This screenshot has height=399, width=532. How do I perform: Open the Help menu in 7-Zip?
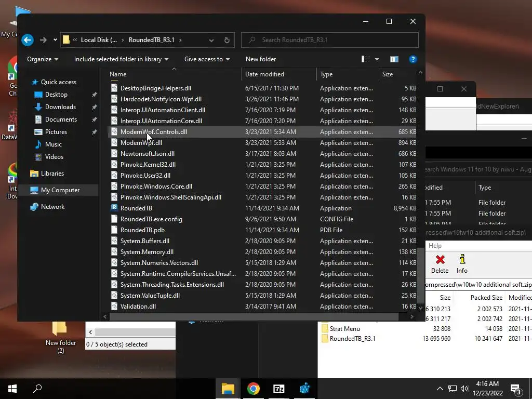click(x=435, y=246)
